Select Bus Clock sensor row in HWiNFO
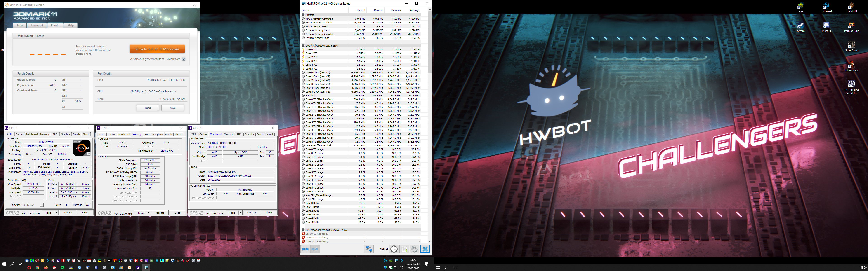This screenshot has width=868, height=271. pyautogui.click(x=361, y=96)
